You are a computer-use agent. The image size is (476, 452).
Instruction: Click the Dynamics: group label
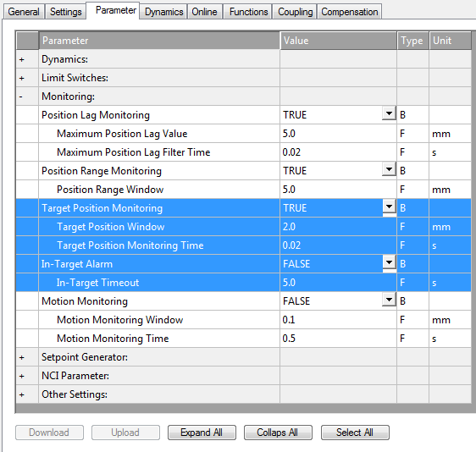(x=64, y=59)
